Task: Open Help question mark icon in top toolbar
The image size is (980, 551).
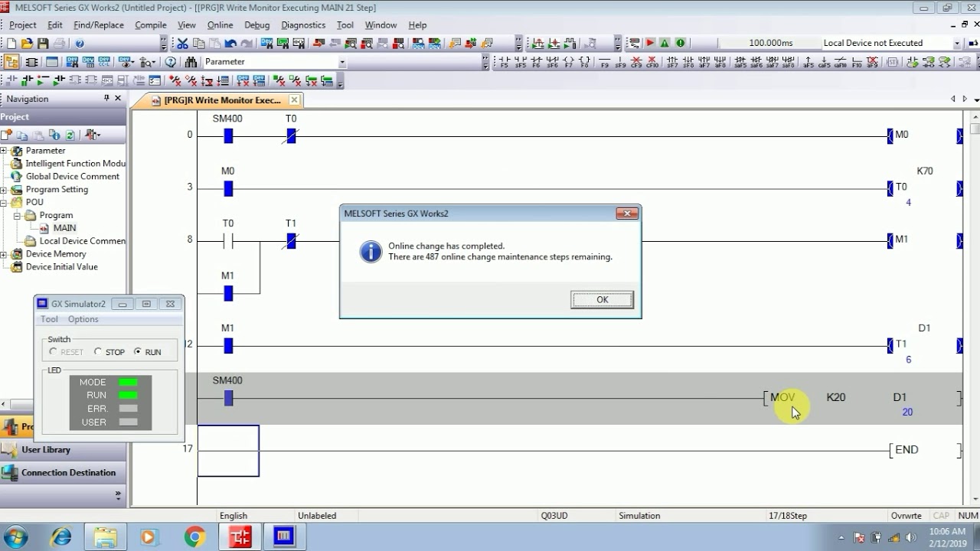Action: [80, 44]
